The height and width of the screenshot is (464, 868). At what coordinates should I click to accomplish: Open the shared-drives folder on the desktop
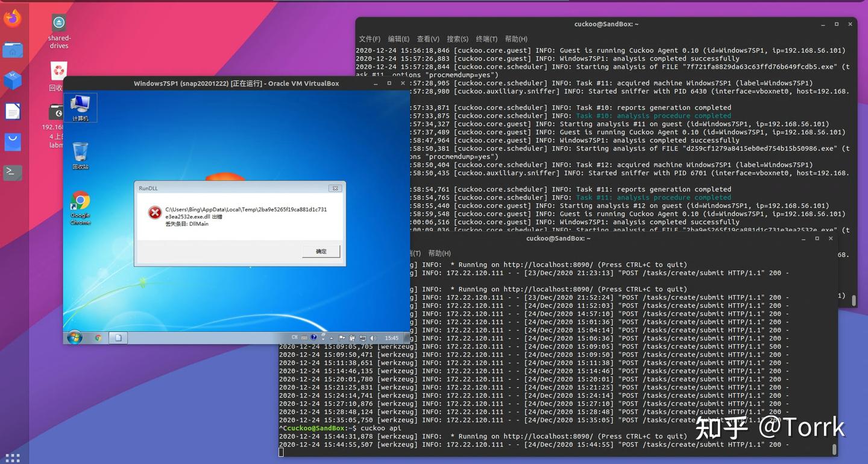pos(58,21)
